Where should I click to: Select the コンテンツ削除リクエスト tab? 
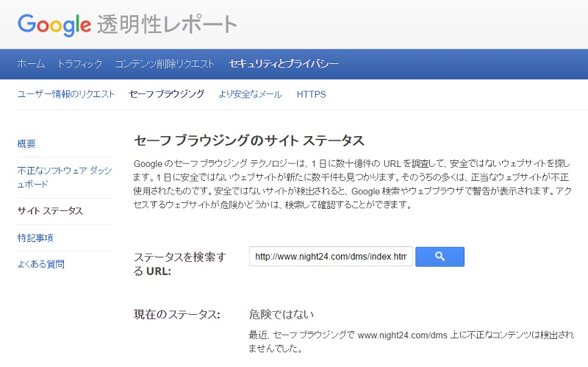click(x=165, y=64)
